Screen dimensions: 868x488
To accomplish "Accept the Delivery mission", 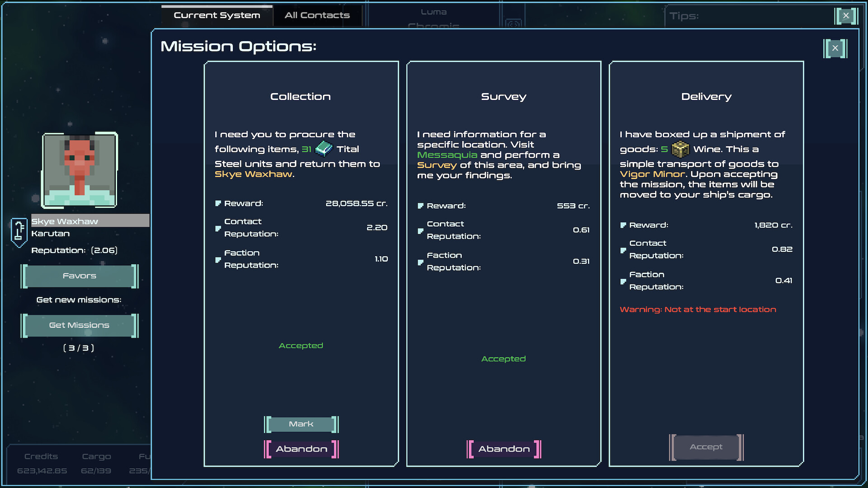I will [706, 447].
